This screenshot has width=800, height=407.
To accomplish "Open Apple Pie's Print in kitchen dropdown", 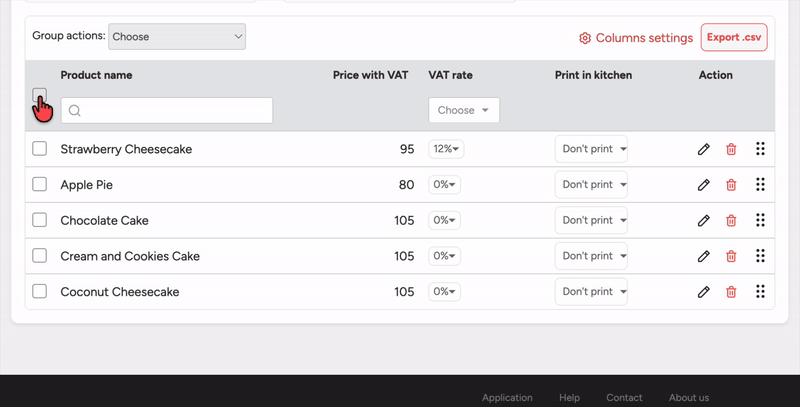I will (591, 185).
